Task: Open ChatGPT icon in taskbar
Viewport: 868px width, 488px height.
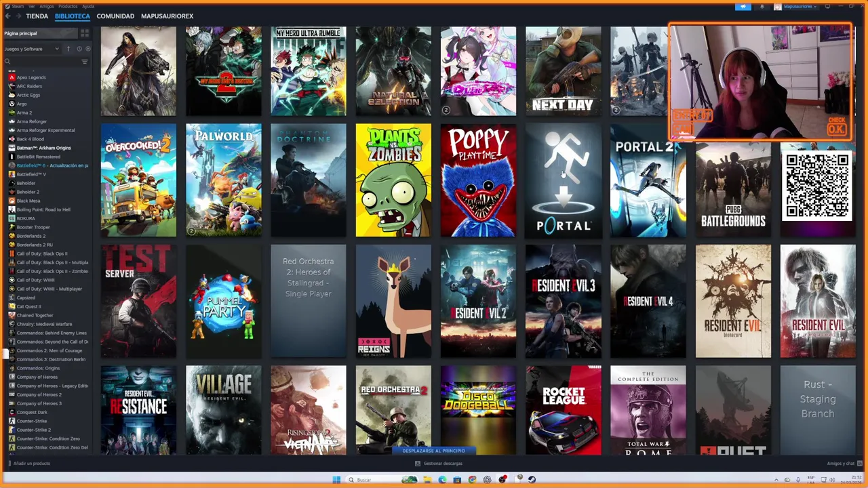Action: tap(487, 480)
